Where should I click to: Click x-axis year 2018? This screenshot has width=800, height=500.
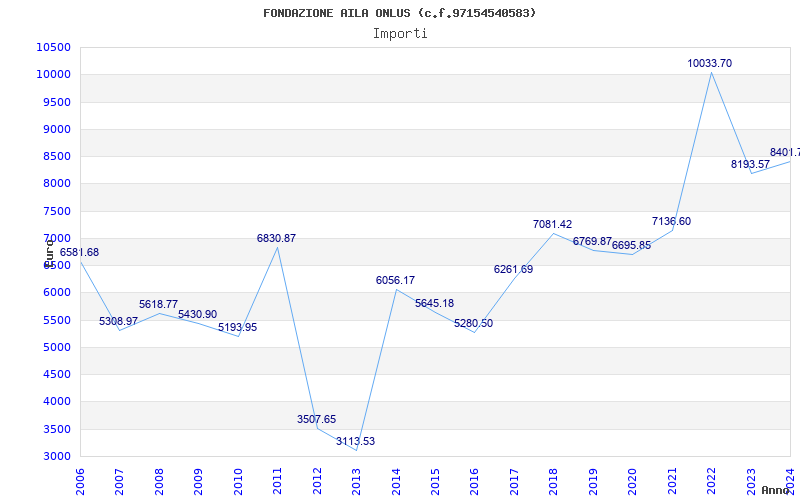[554, 482]
